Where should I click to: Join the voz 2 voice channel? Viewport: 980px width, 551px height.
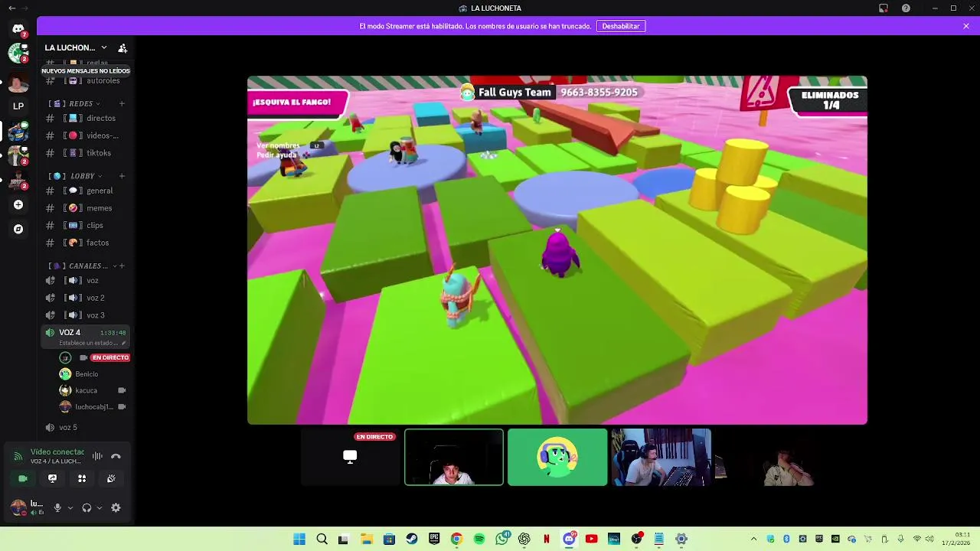pyautogui.click(x=86, y=298)
